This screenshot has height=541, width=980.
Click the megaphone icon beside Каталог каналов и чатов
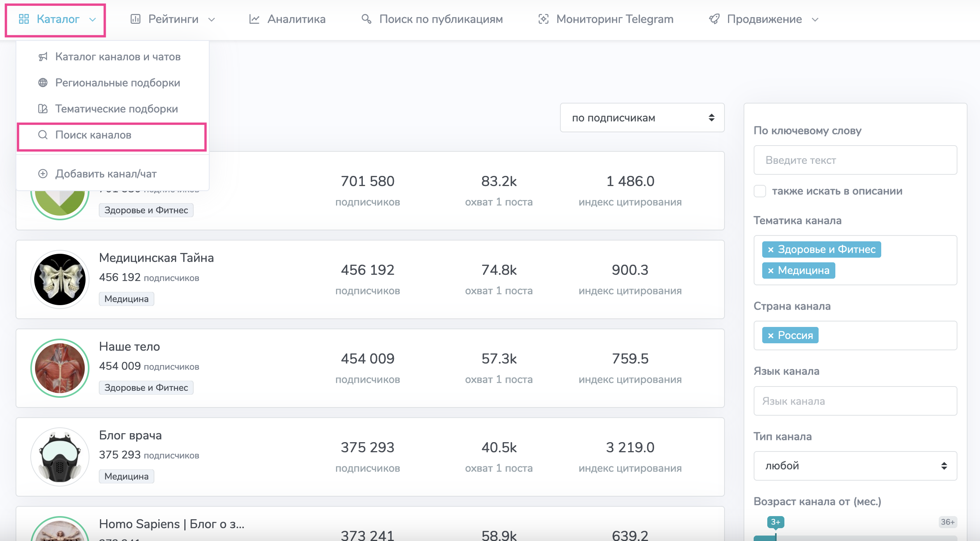tap(43, 57)
